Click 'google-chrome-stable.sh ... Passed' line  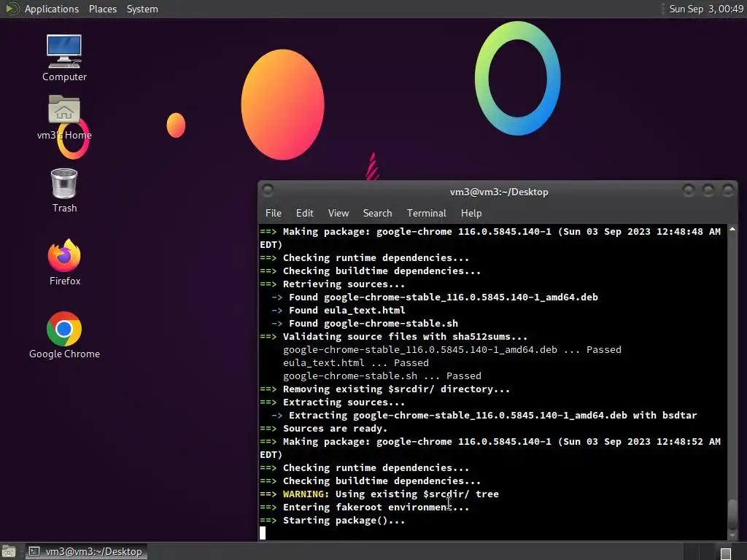[382, 376]
